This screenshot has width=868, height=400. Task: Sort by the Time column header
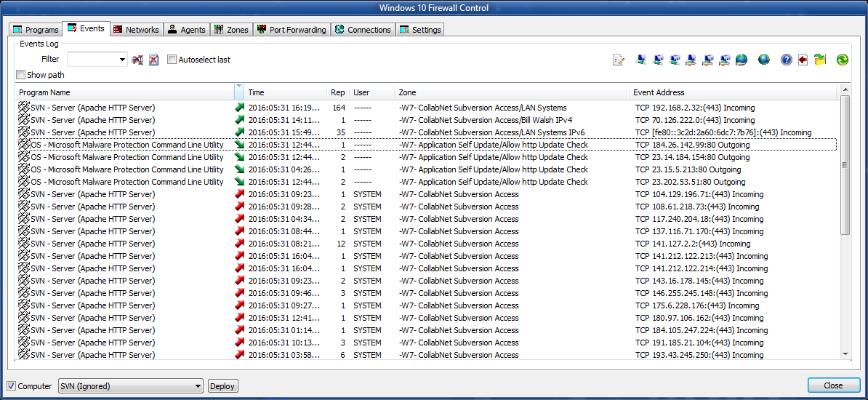285,92
